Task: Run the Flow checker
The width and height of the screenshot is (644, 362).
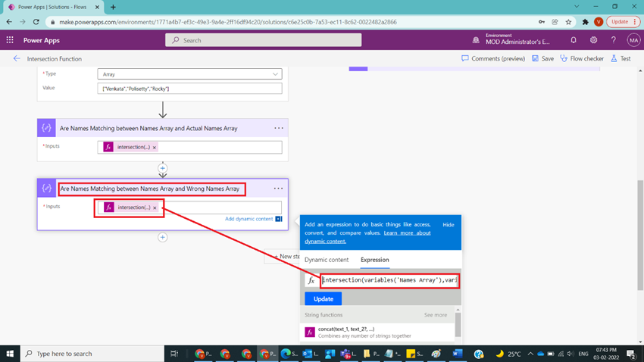Action: click(582, 58)
